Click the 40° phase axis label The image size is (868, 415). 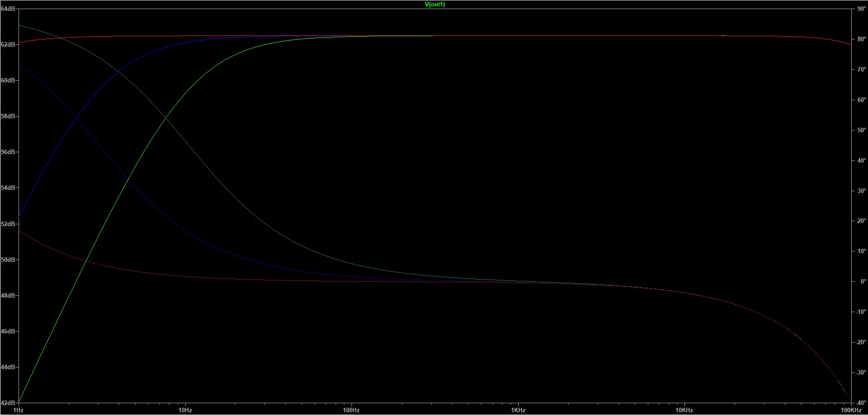click(x=861, y=160)
